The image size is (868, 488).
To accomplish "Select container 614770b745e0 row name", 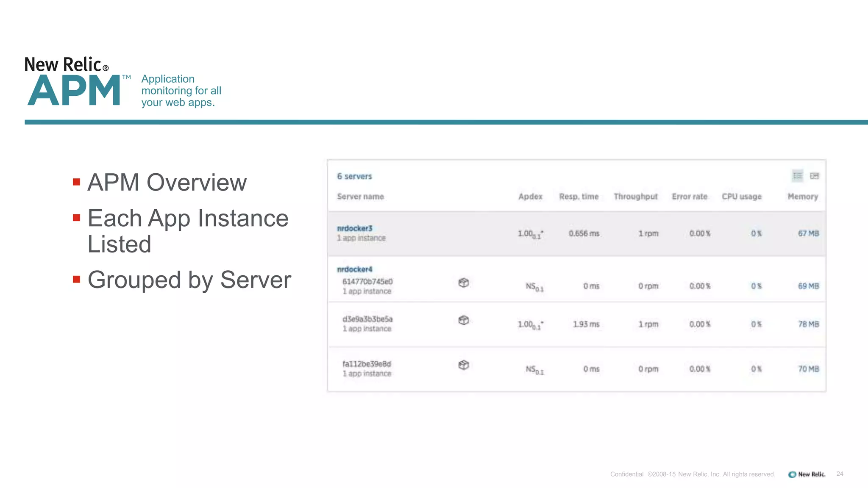I will point(367,282).
